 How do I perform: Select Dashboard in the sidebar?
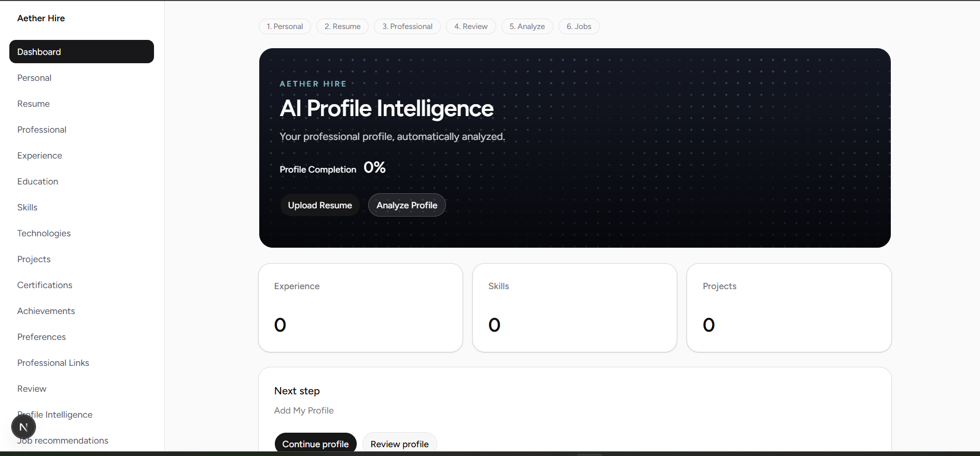coord(81,52)
